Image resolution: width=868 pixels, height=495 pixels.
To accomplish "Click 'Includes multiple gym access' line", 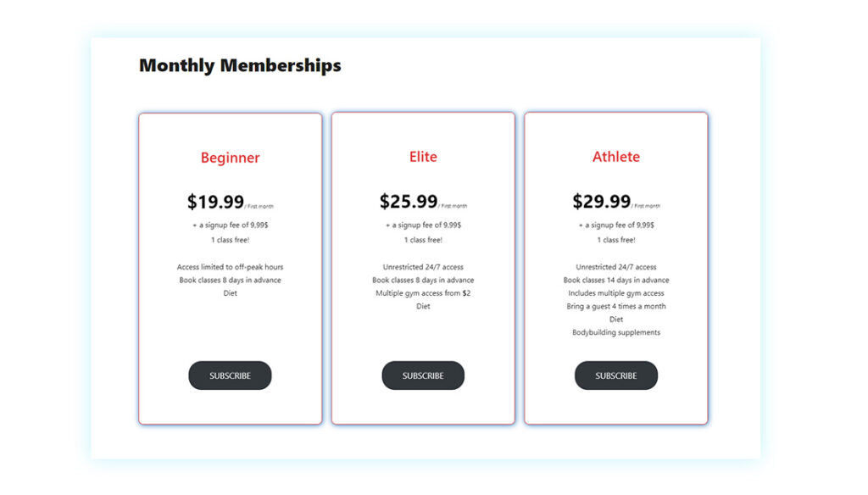I will click(616, 293).
